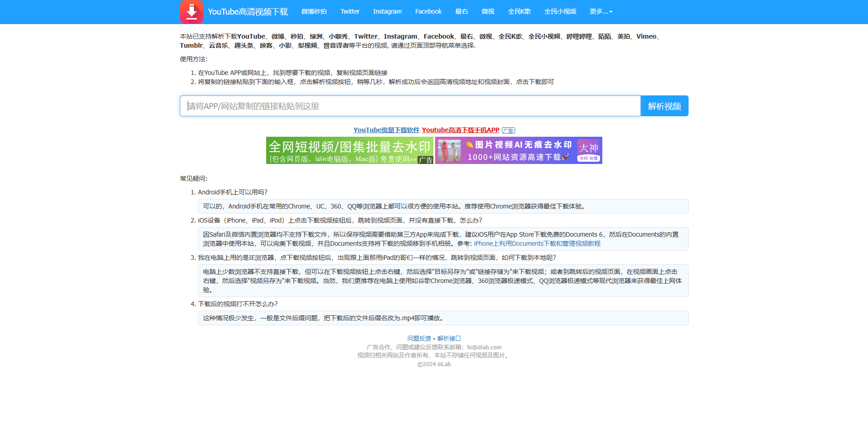Open the iPhone上利用Documents下载和管理视频教程 link

tap(537, 243)
